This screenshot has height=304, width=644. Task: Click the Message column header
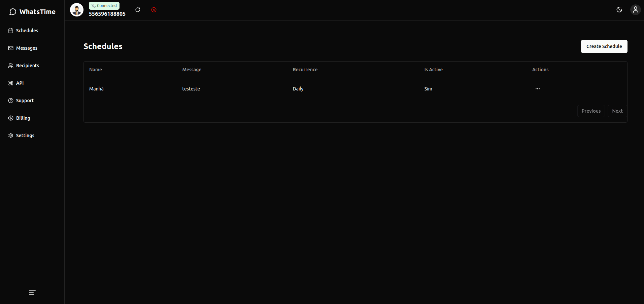(192, 70)
